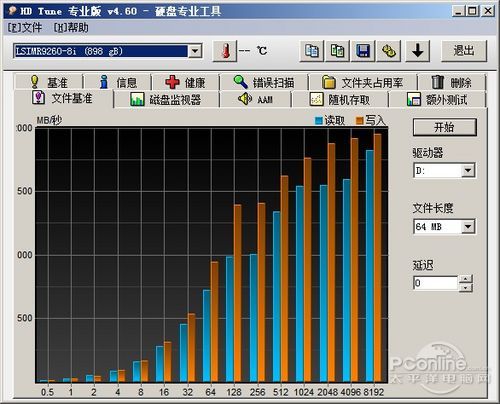Click the 0.5 x-axis label

[47, 392]
